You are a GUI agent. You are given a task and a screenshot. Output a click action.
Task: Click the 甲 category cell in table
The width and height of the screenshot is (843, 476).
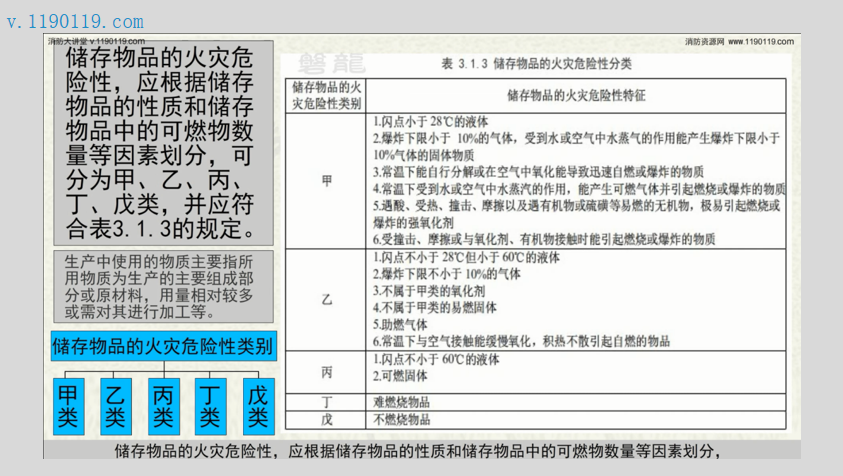[326, 181]
